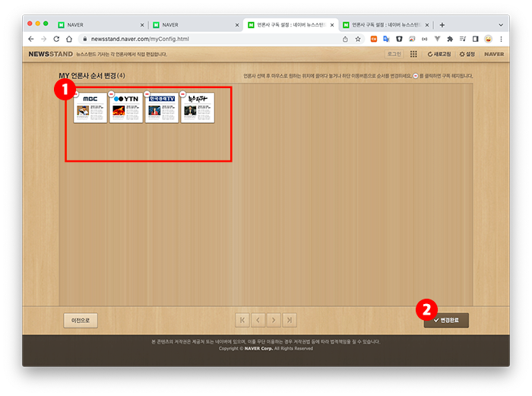View site info via the lock icon
This screenshot has height=396, width=532.
coord(85,39)
